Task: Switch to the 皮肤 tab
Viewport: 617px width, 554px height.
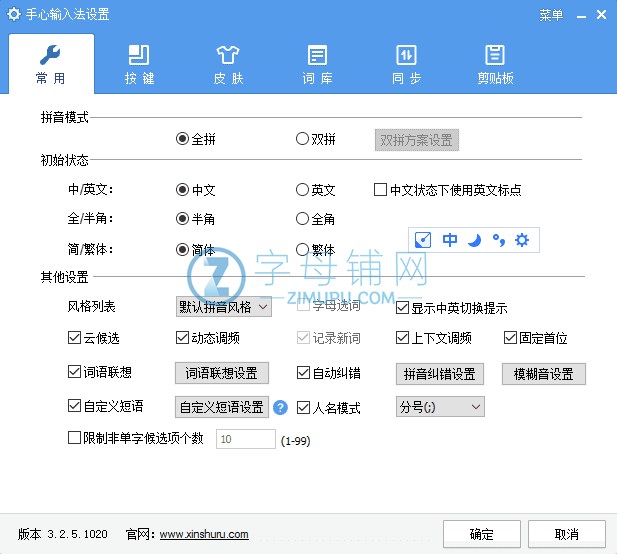Action: tap(228, 65)
